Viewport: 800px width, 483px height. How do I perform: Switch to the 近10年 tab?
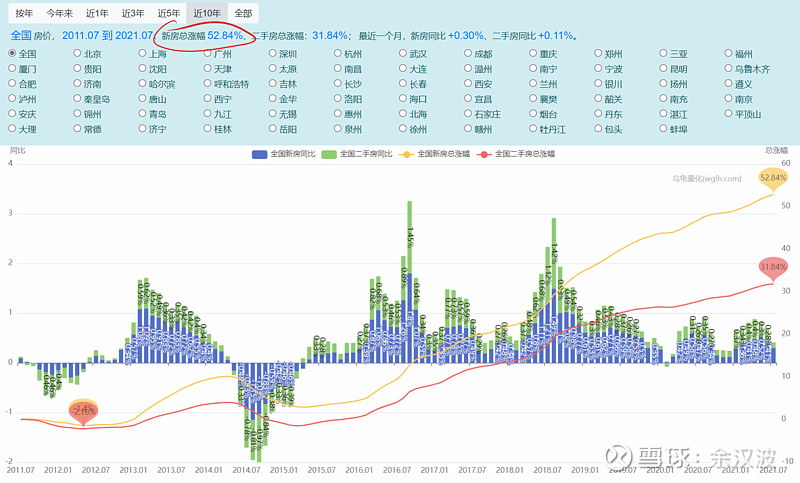click(207, 13)
